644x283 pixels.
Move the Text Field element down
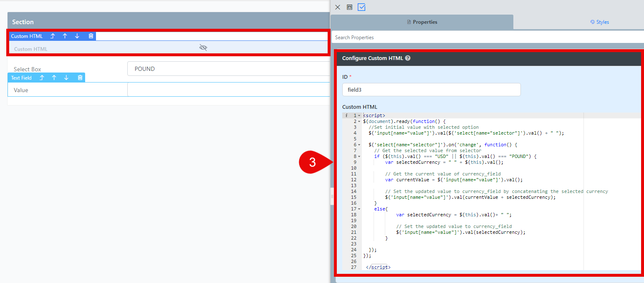tap(66, 78)
